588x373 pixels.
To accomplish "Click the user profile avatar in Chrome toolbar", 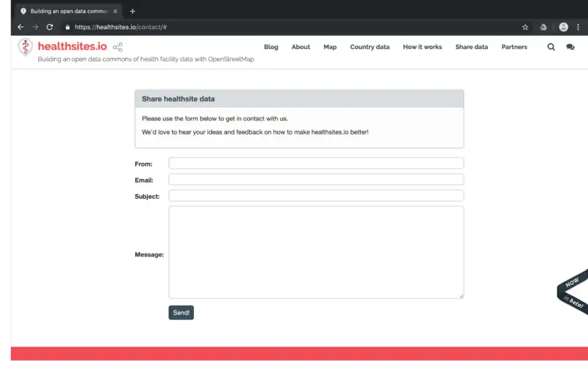I will 563,27.
